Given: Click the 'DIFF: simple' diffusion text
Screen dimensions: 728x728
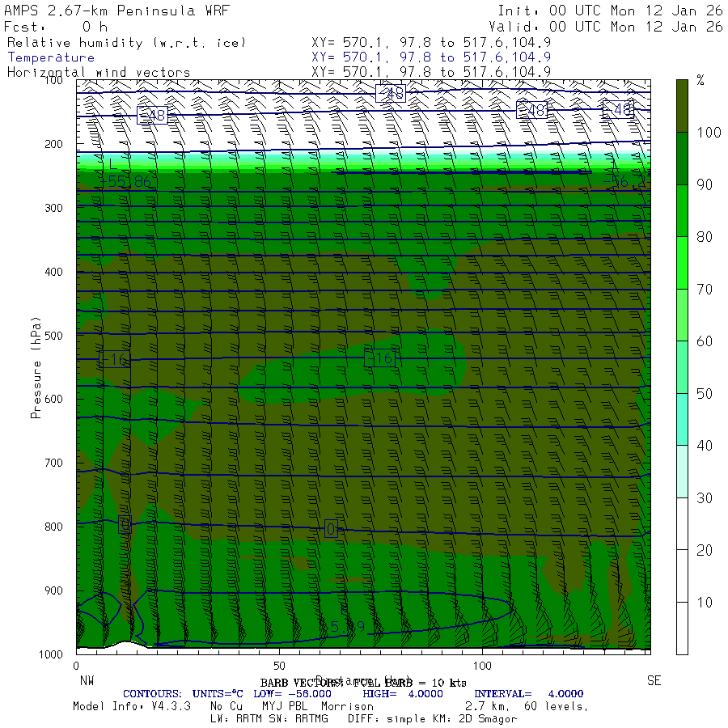Looking at the screenshot, I should pyautogui.click(x=387, y=719).
